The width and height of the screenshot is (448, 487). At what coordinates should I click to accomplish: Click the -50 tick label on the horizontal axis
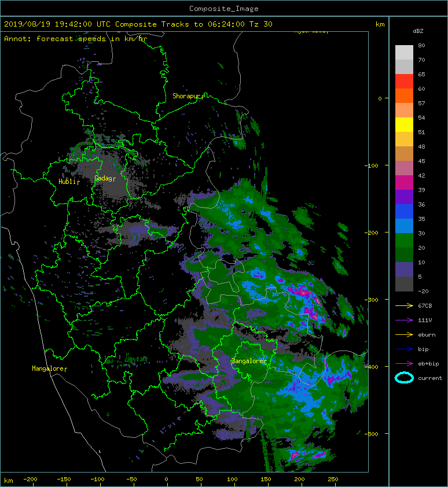tap(131, 479)
